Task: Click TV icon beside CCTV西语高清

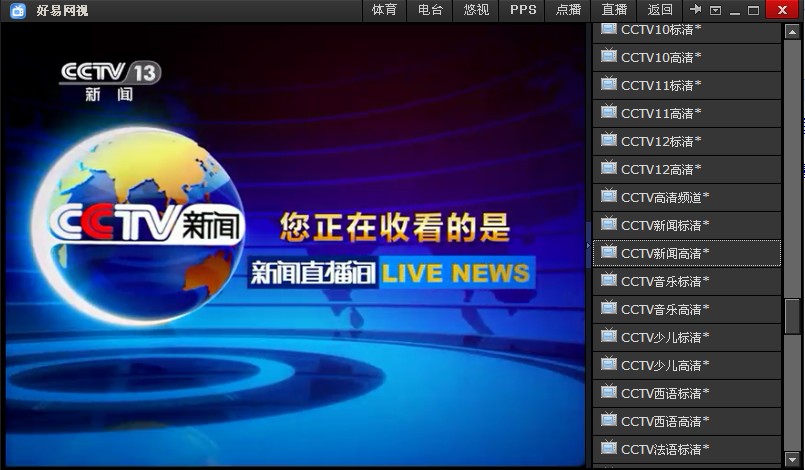Action: click(x=608, y=419)
